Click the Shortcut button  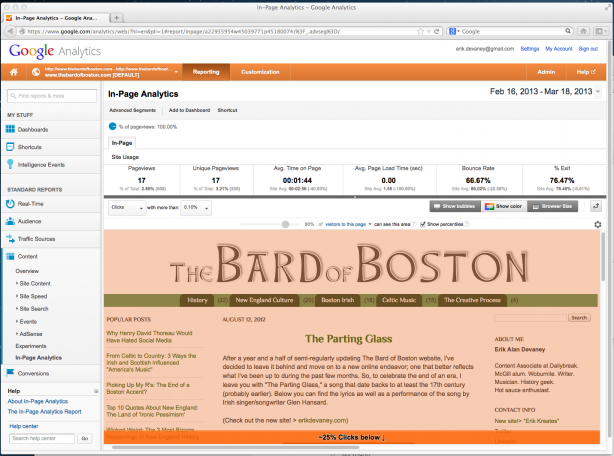[228, 110]
